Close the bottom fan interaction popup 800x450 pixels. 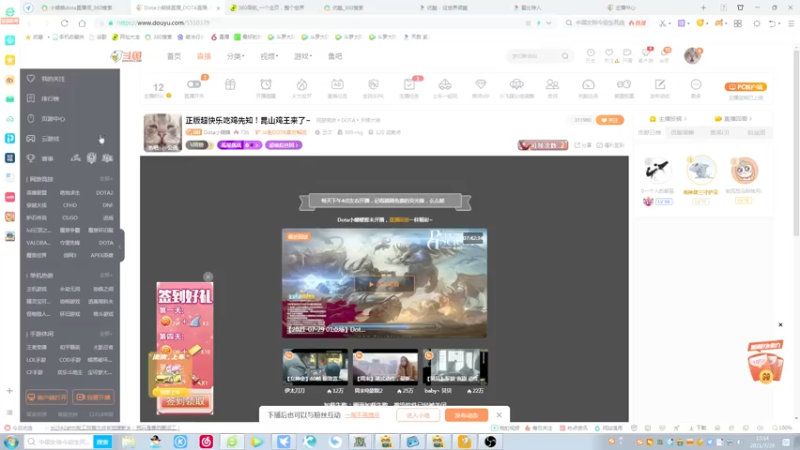(499, 415)
